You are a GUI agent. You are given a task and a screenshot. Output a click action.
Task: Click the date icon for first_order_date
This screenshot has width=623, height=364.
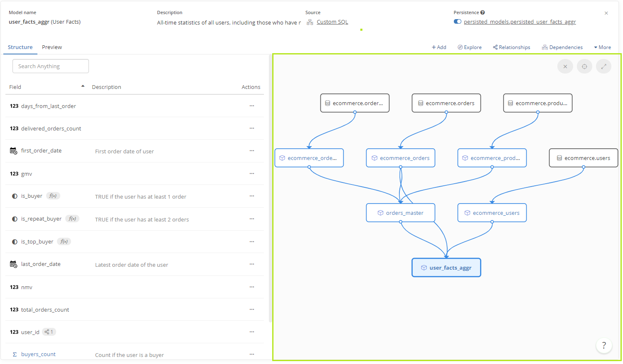pos(14,151)
